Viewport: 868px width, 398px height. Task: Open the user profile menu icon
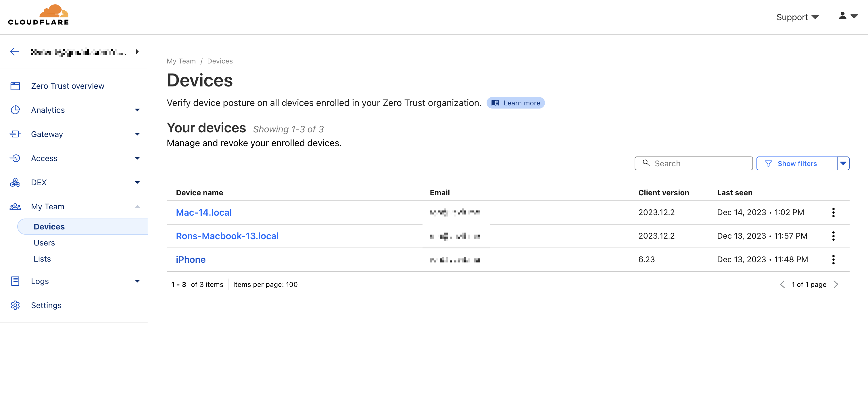pos(848,16)
